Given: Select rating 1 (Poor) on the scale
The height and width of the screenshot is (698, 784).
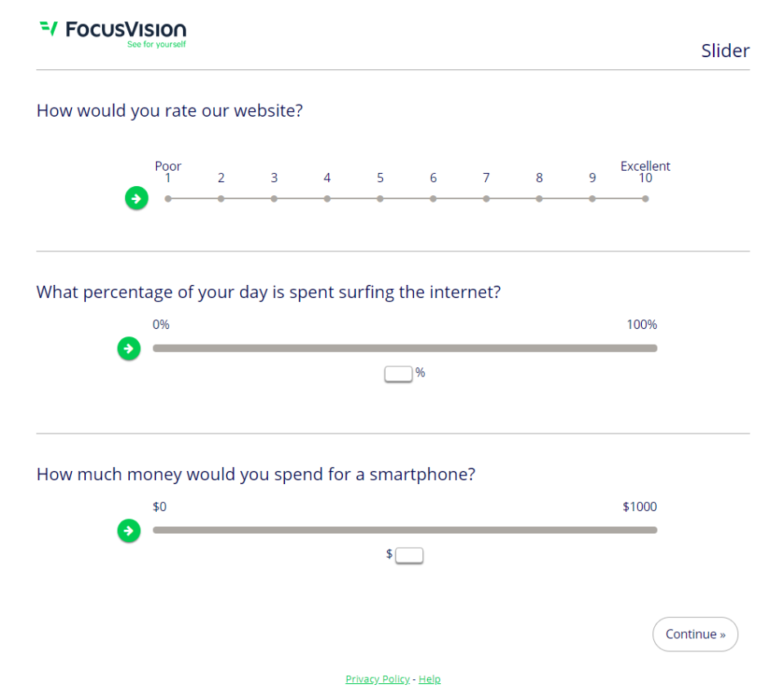Looking at the screenshot, I should point(168,198).
